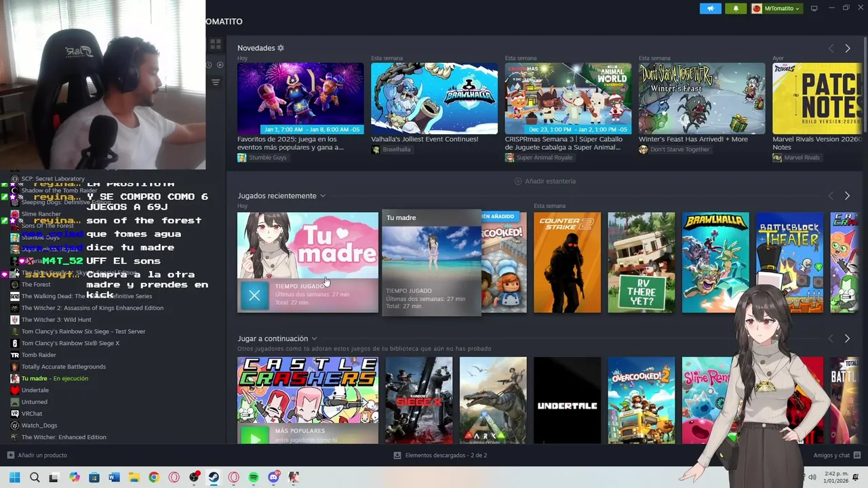Open the RV There Yet? tile

(x=642, y=263)
